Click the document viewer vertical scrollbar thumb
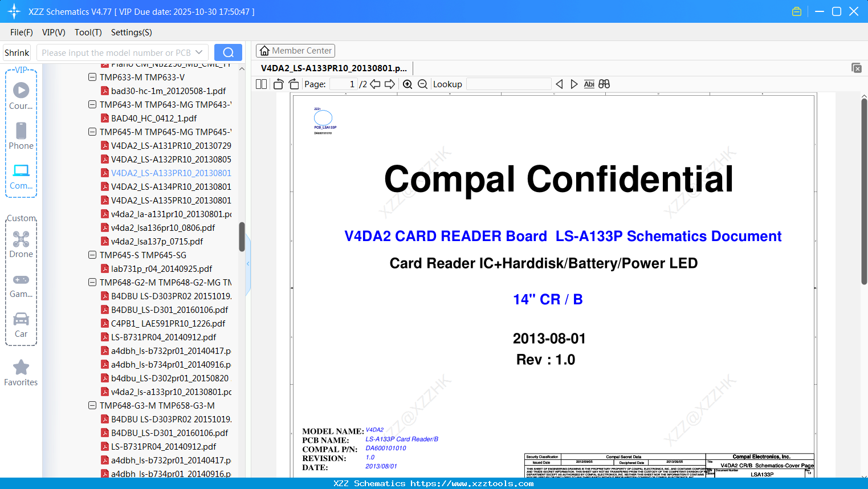 [x=864, y=191]
